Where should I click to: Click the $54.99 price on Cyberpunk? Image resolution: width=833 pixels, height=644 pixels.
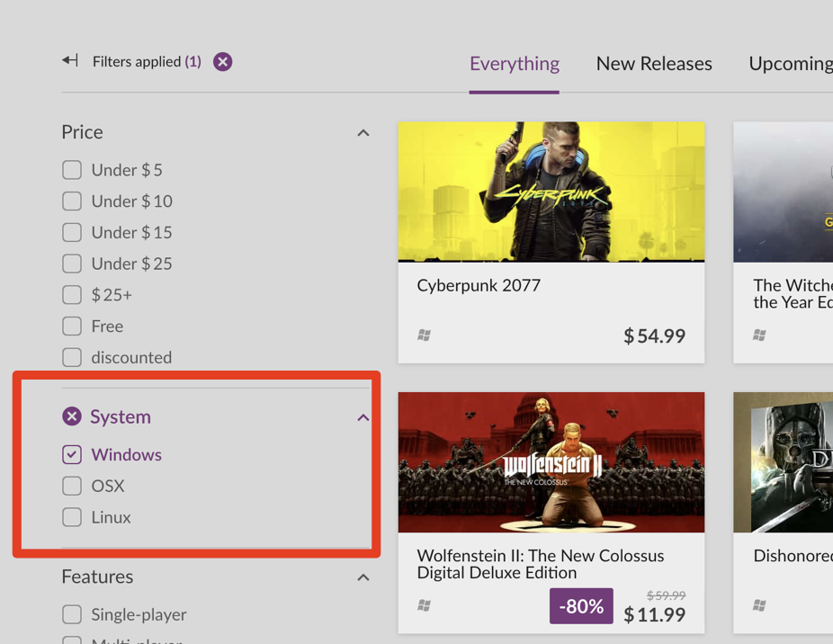(655, 335)
